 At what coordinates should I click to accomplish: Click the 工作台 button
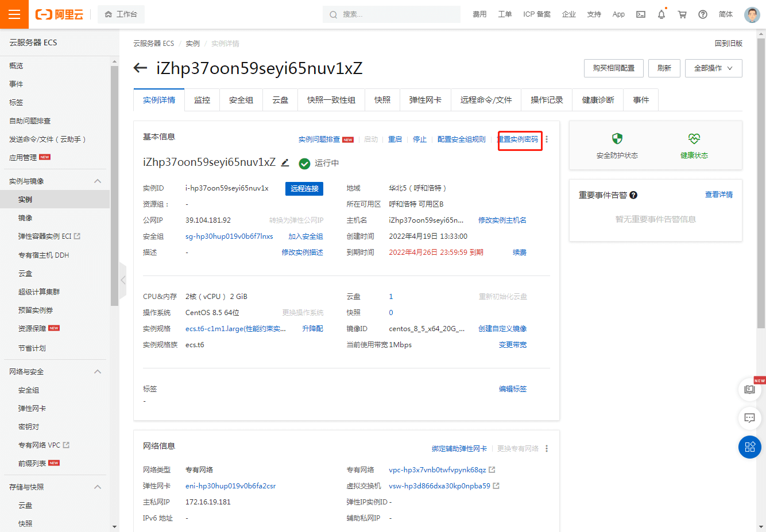[x=121, y=14]
